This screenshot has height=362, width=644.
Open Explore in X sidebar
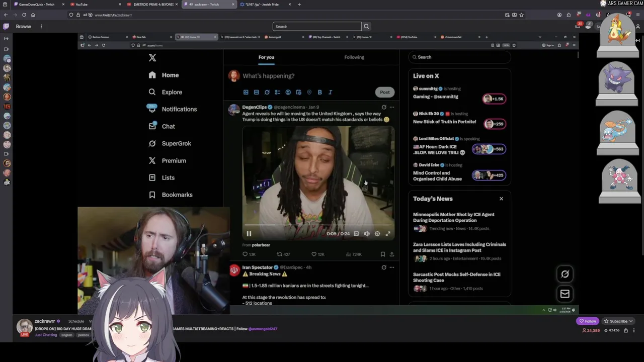coord(166,92)
